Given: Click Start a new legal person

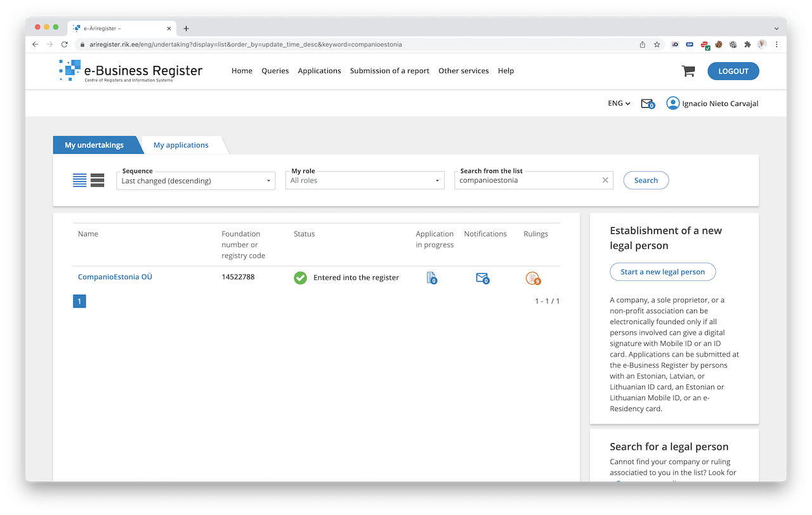Looking at the screenshot, I should point(662,272).
